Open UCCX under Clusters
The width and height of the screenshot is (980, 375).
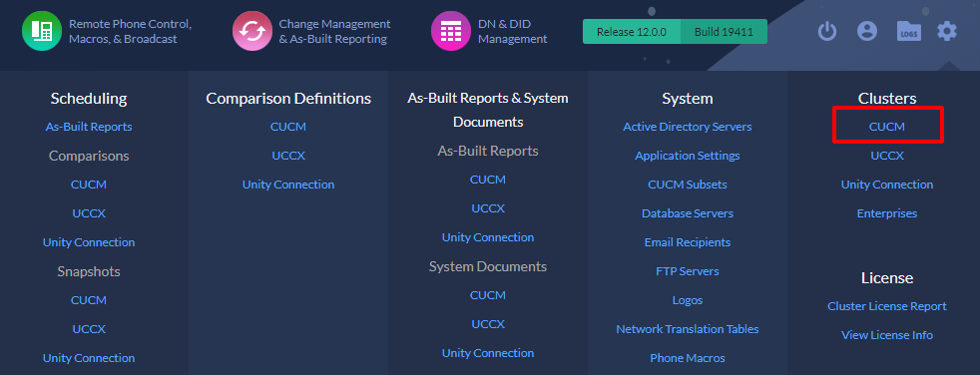coord(887,156)
